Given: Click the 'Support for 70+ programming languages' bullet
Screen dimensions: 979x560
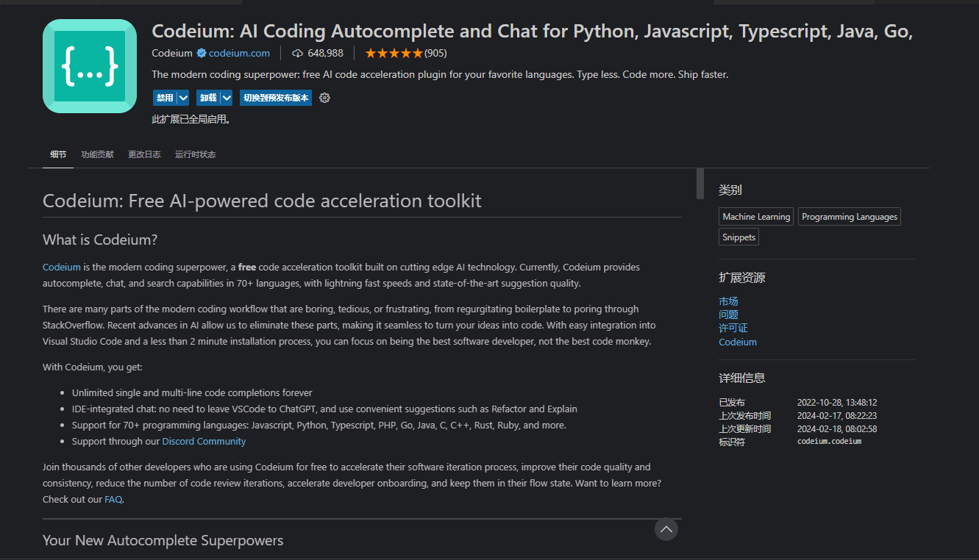Looking at the screenshot, I should [x=319, y=426].
